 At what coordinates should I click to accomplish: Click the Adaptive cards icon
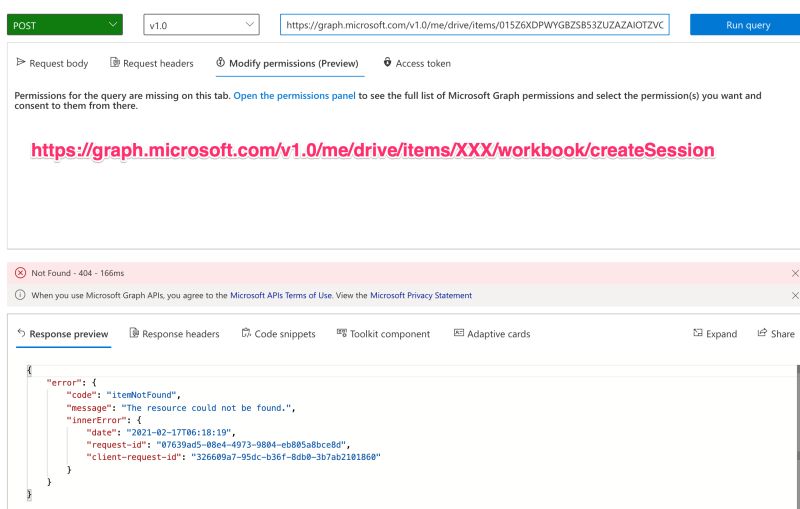tap(459, 333)
